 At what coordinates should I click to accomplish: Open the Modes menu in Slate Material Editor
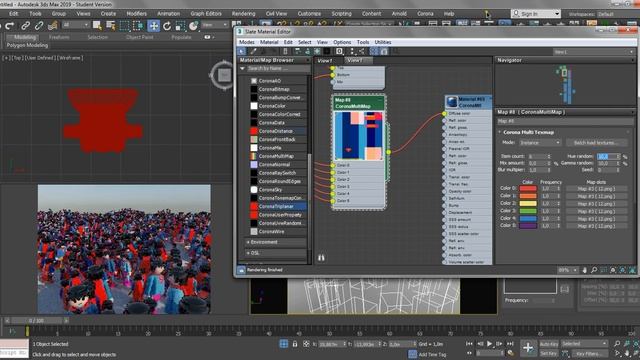[x=247, y=42]
